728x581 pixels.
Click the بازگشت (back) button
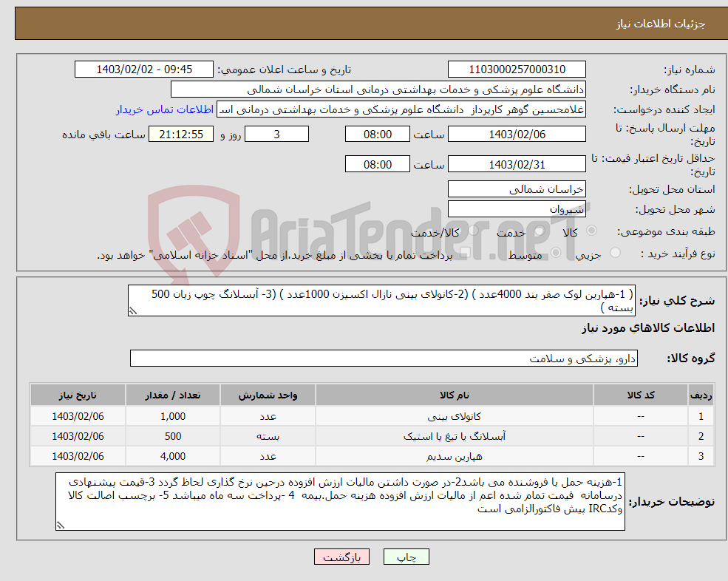[341, 557]
